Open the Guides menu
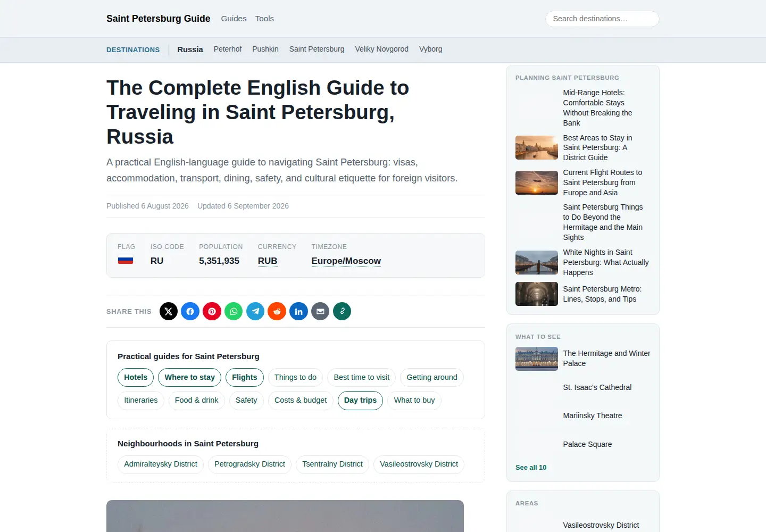The image size is (766, 532). coord(234,19)
